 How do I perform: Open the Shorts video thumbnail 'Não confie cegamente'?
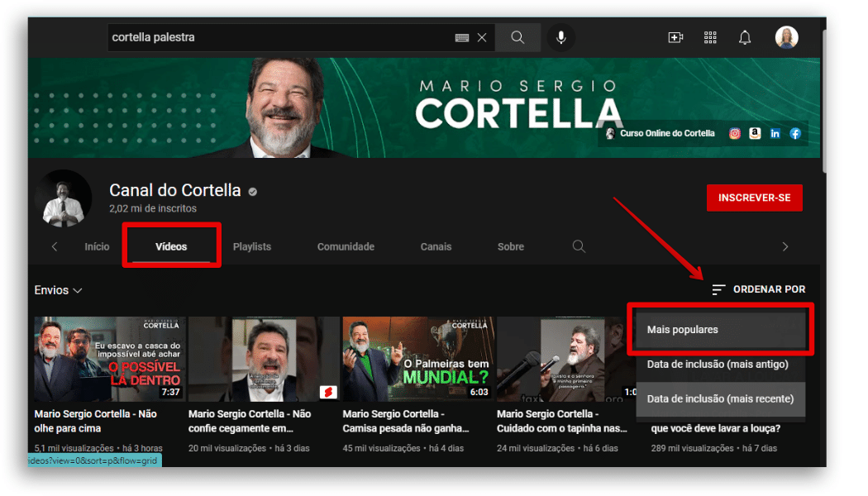[x=264, y=359]
